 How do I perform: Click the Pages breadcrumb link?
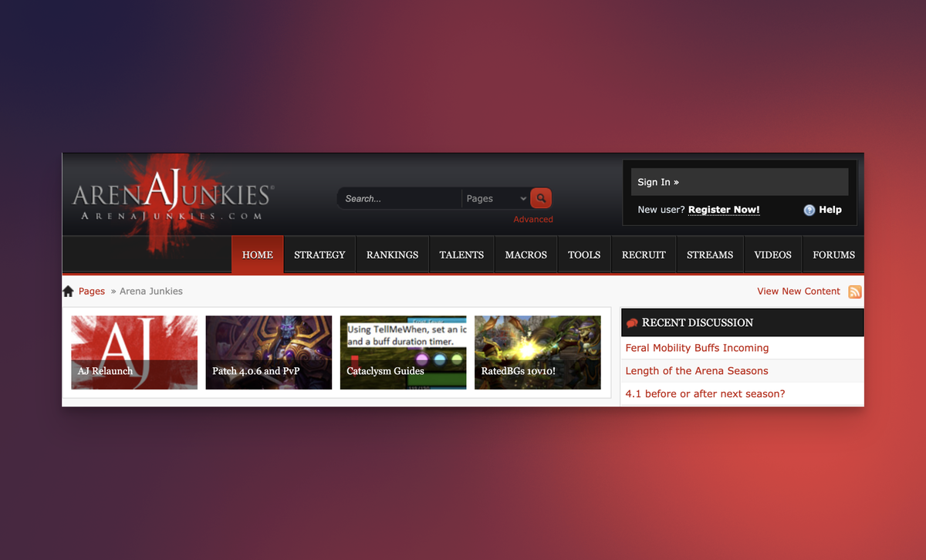click(92, 292)
